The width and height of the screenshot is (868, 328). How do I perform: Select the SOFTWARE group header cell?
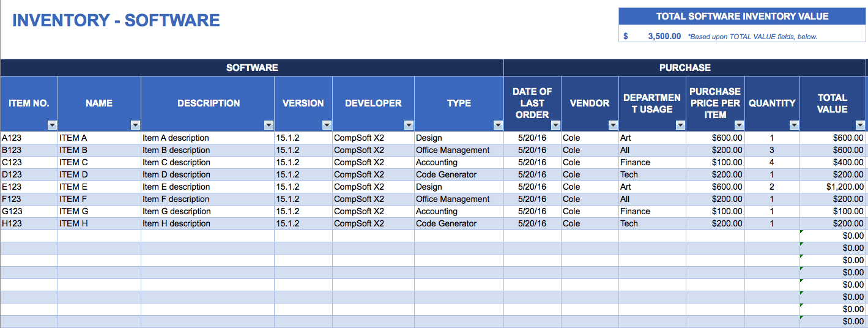[252, 68]
